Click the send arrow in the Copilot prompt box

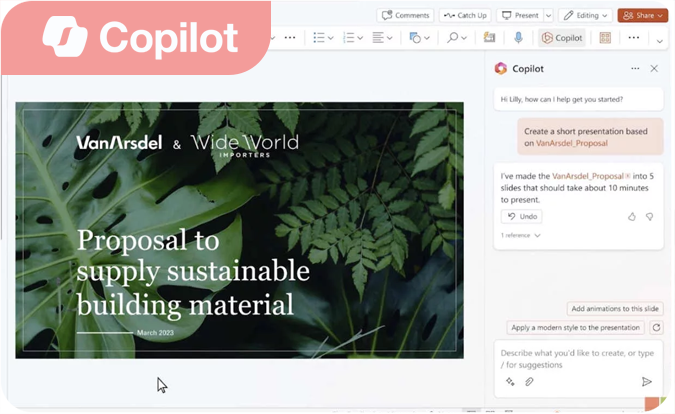click(x=646, y=381)
